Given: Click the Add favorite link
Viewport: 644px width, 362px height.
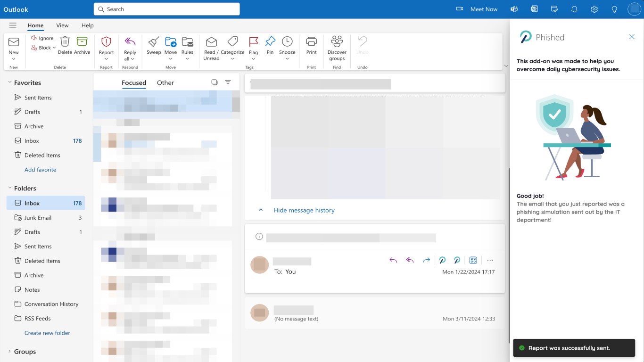Looking at the screenshot, I should pyautogui.click(x=40, y=170).
